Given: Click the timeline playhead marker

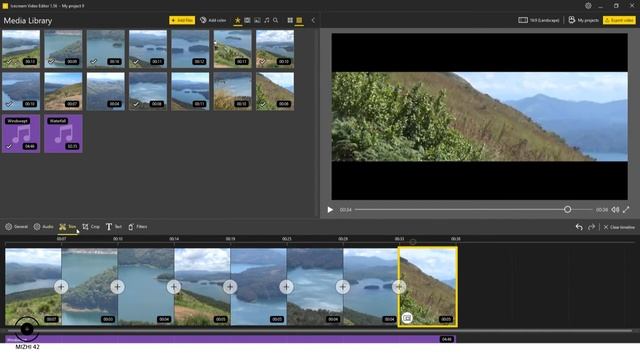Looking at the screenshot, I should 413,242.
